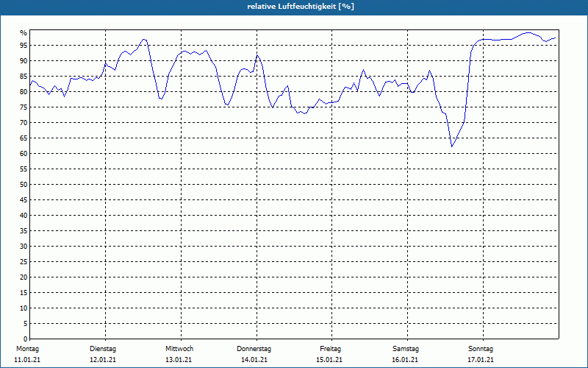Click the y-axis value 60
Screen dimensions: 588x368
tap(24, 154)
